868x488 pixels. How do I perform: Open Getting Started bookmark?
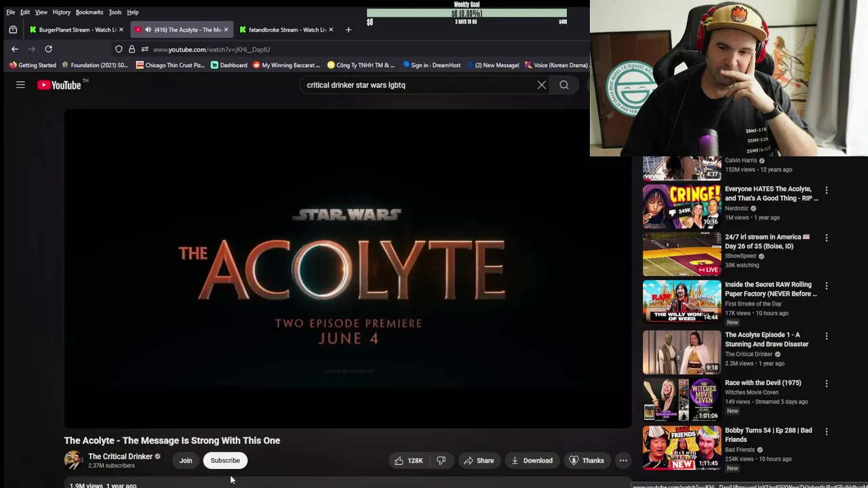coord(33,65)
